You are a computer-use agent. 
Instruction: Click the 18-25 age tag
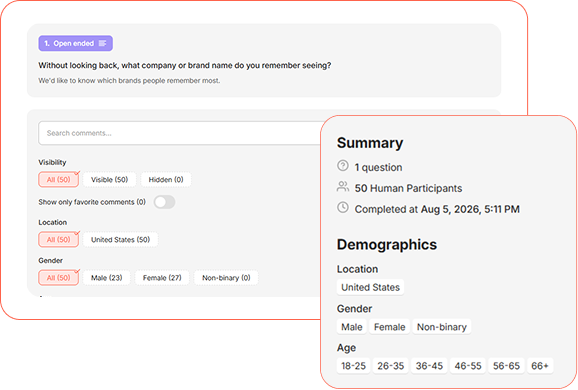(x=354, y=366)
